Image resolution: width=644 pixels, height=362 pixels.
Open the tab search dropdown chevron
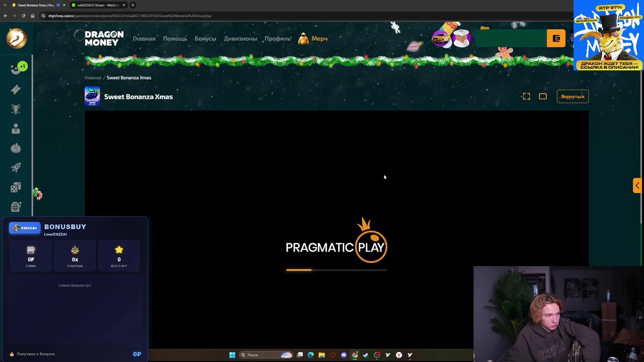pyautogui.click(x=5, y=5)
